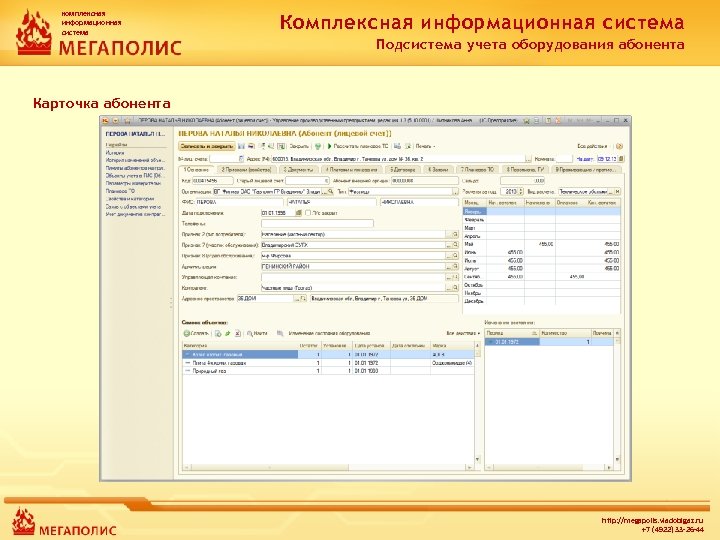
Task: Open the ellipsis chooser for 'Управляющая компания'
Action: click(449, 277)
